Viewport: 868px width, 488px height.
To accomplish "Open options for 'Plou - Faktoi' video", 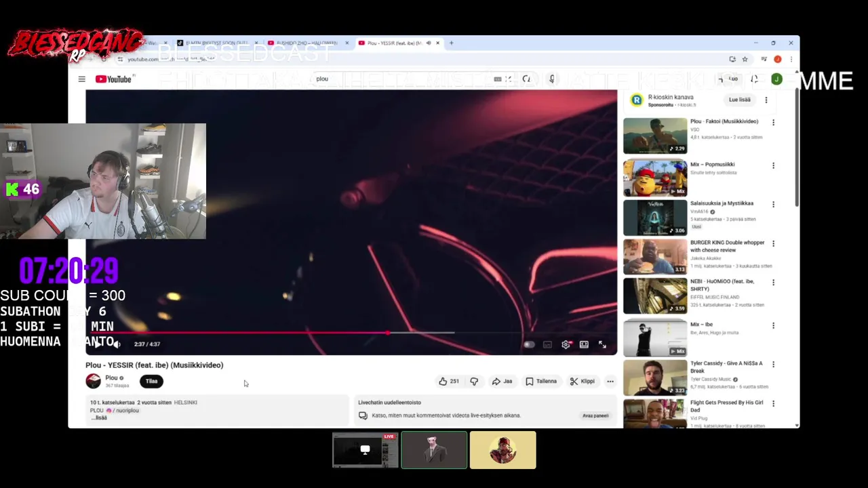I will (773, 123).
